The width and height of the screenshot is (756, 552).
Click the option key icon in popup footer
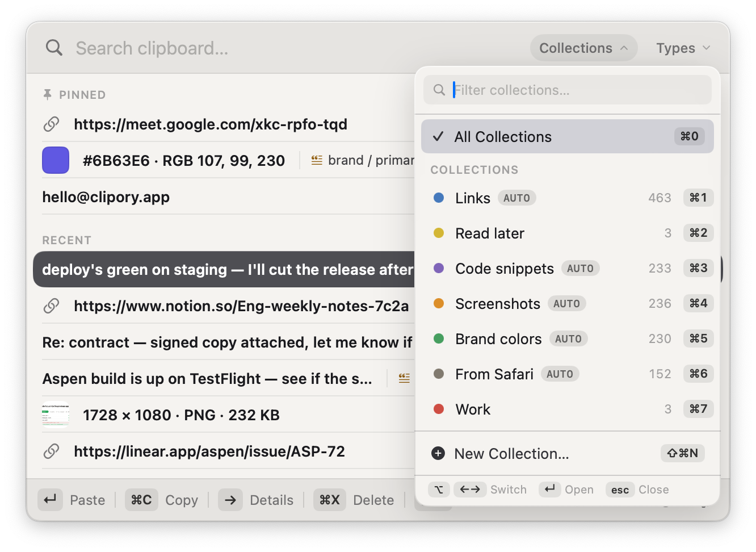click(x=439, y=490)
